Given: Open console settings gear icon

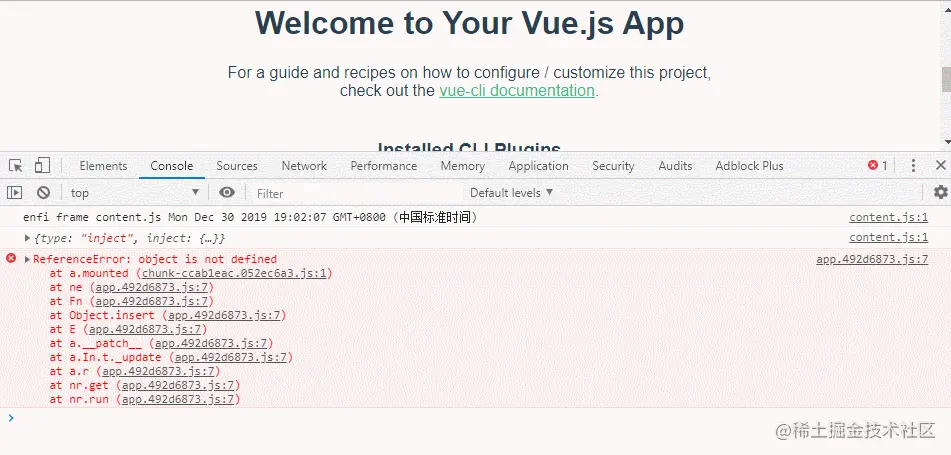Looking at the screenshot, I should (x=940, y=193).
